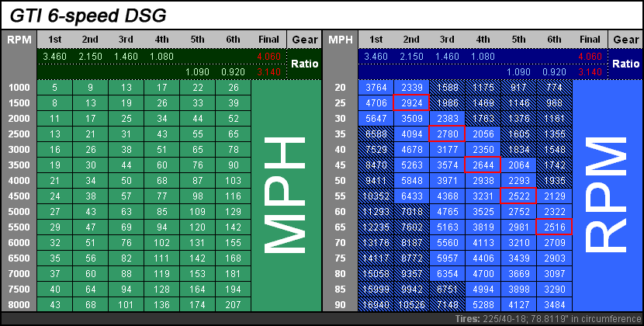The width and height of the screenshot is (644, 326).
Task: Click "0.920" ratio in the blue table
Action: coord(554,72)
